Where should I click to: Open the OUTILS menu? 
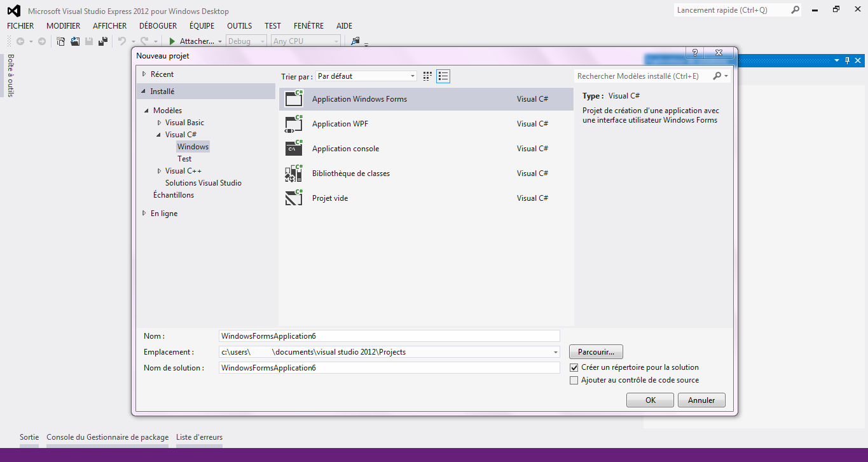240,26
